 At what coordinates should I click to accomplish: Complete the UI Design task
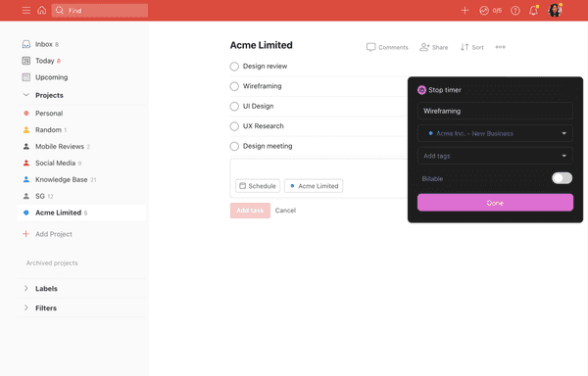(x=234, y=106)
